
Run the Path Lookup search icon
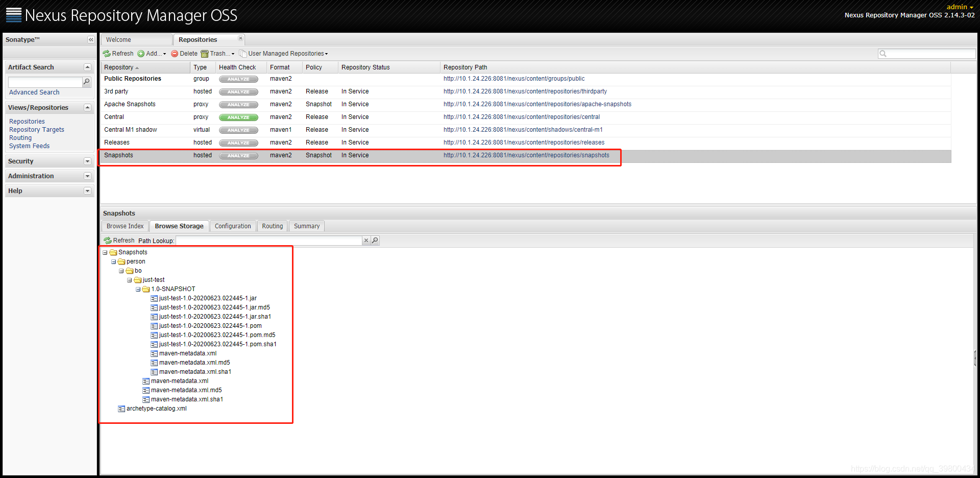coord(375,241)
